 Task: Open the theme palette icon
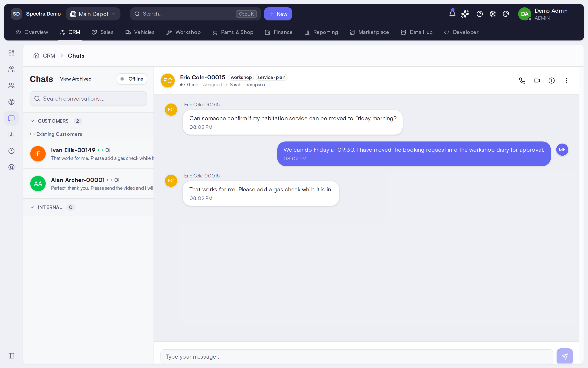click(506, 14)
